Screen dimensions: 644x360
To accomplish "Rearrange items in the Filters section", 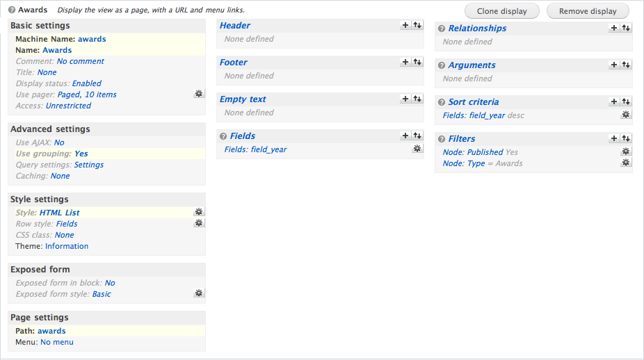I will [626, 138].
